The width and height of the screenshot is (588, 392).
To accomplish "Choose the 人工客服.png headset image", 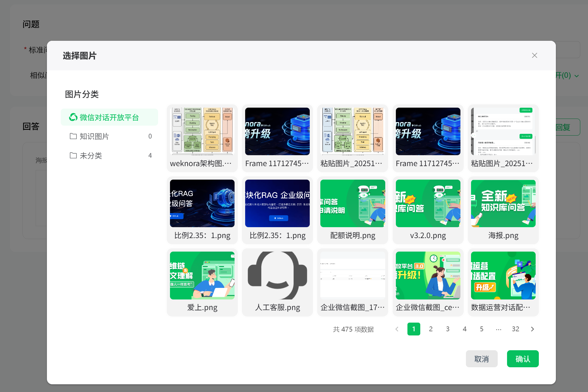I will 277,276.
